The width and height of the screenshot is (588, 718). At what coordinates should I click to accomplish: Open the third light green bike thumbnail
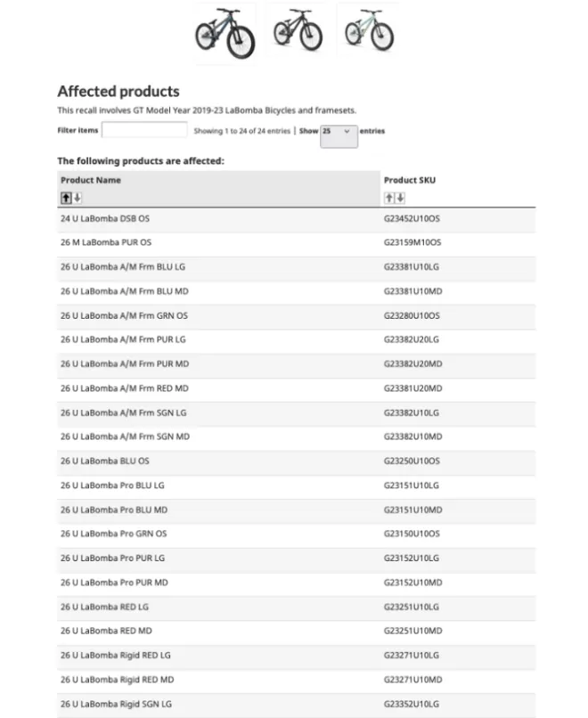(369, 29)
